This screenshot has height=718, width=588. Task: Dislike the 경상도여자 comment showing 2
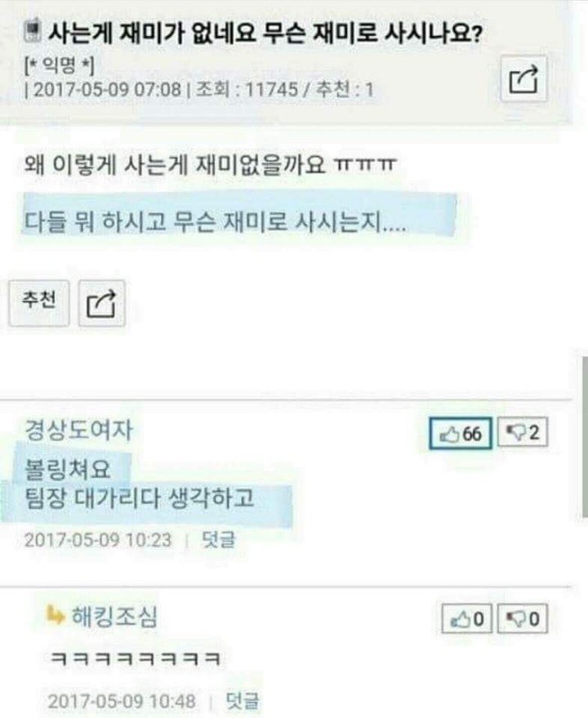coord(523,432)
